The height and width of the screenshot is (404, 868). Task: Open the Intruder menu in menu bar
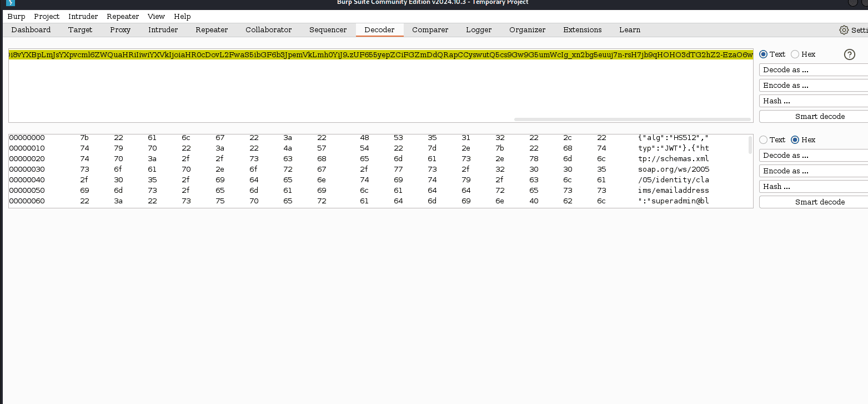point(83,17)
